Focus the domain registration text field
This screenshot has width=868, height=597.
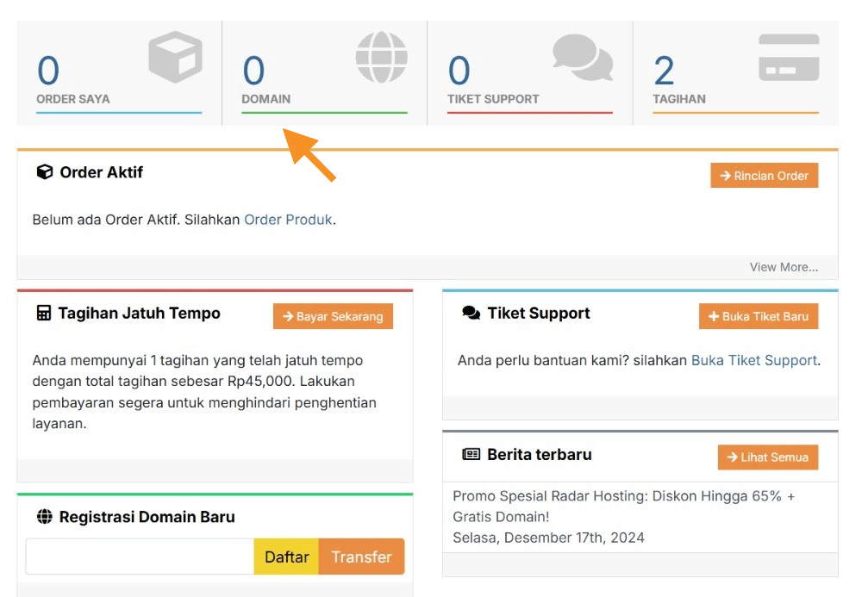(x=140, y=557)
